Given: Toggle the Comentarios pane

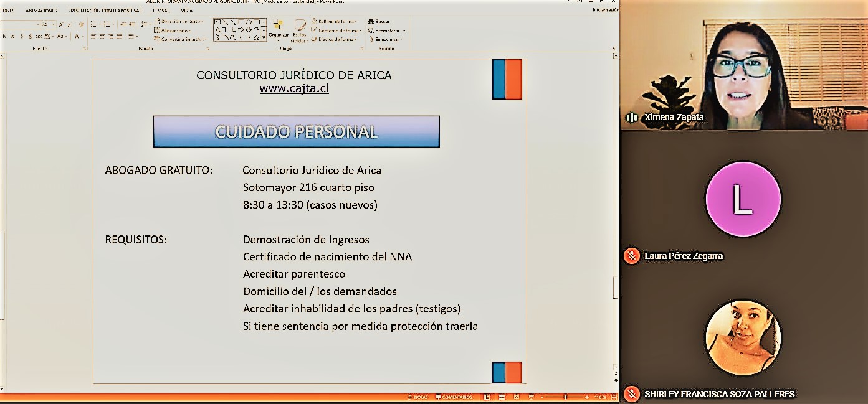Looking at the screenshot, I should pyautogui.click(x=454, y=397).
